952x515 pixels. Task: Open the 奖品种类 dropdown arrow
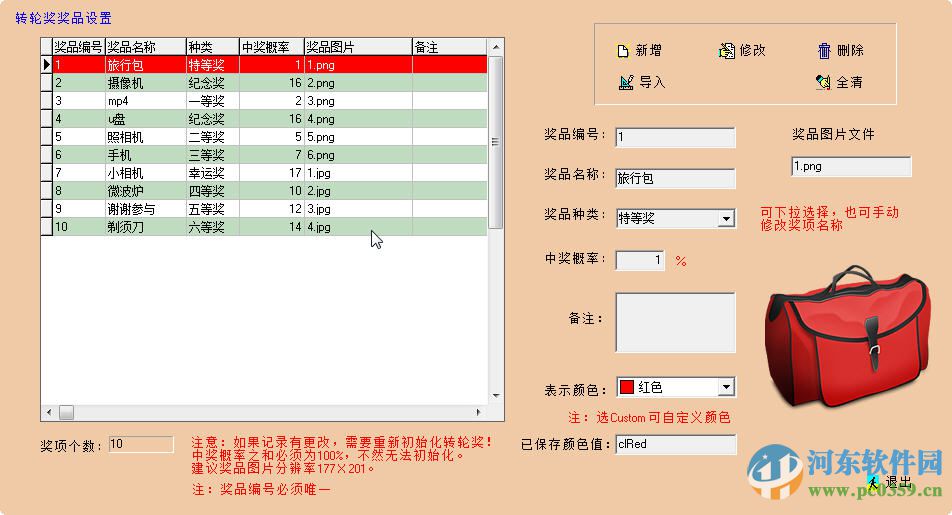(x=726, y=218)
